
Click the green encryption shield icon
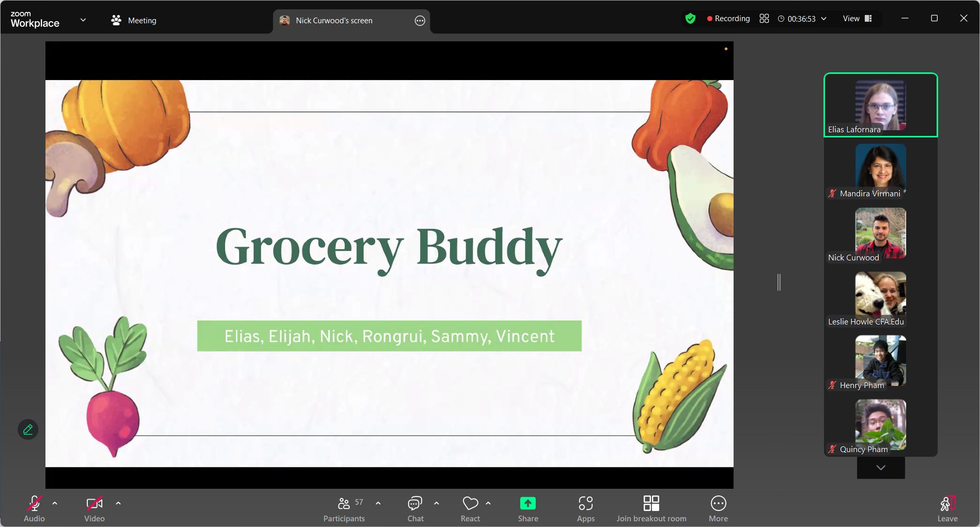click(x=690, y=19)
